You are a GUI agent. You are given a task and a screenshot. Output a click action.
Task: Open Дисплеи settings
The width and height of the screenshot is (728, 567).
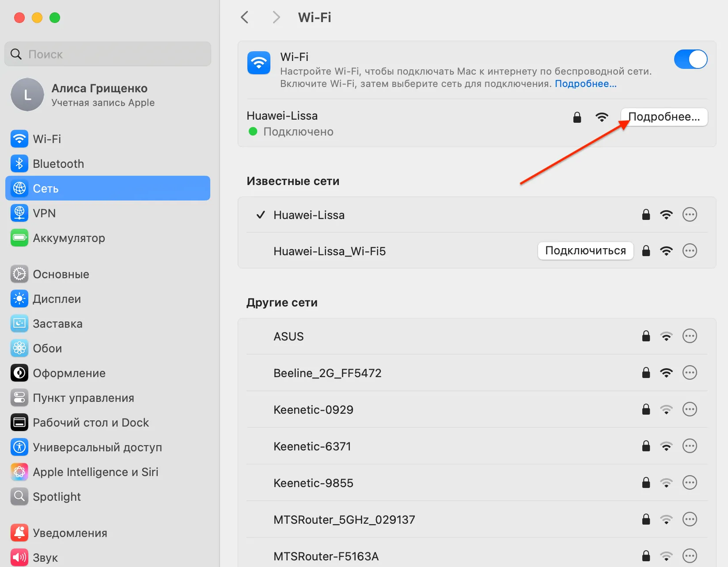point(108,299)
